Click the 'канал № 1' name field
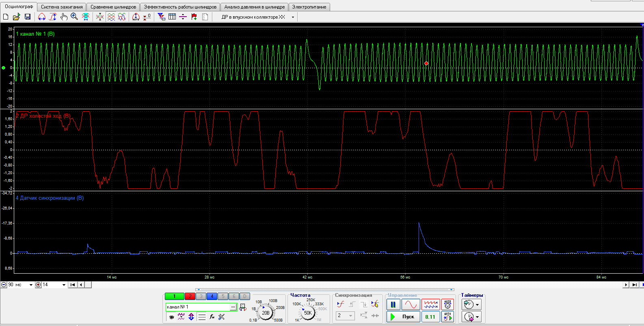 (x=198, y=307)
